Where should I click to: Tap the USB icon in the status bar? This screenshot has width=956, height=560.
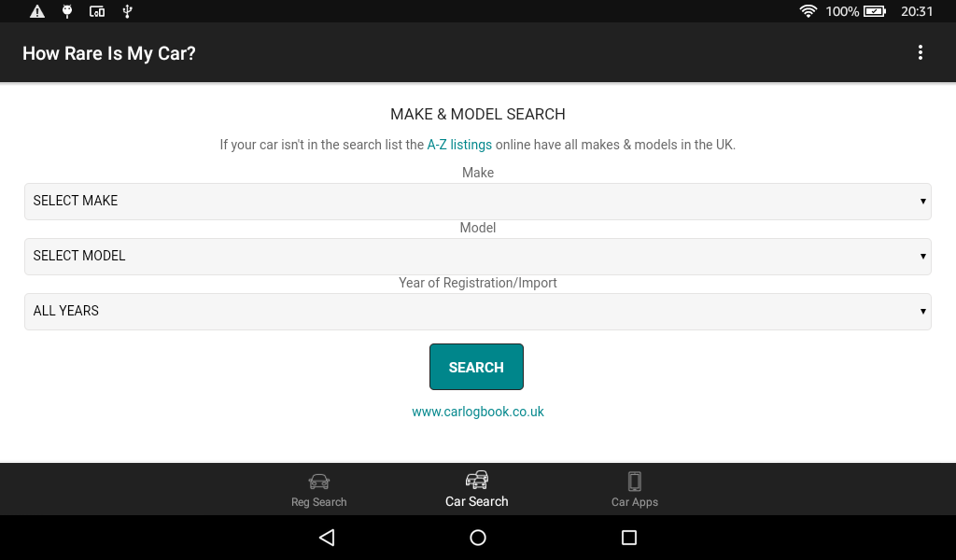click(x=126, y=11)
